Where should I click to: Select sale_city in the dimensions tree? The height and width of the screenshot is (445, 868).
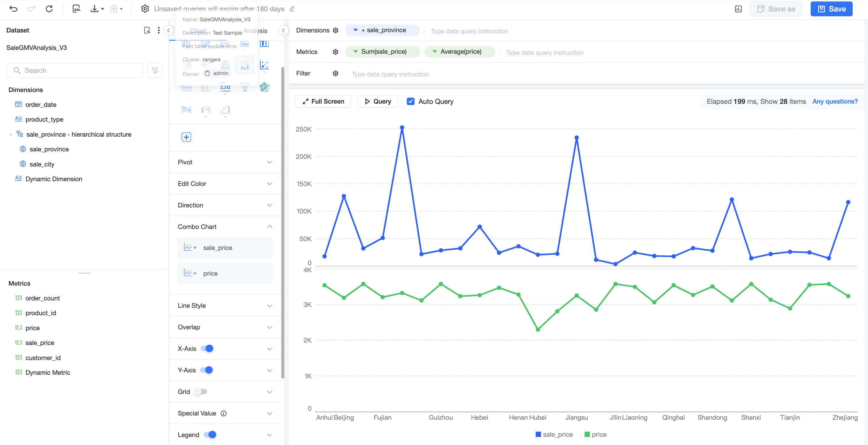coord(42,164)
